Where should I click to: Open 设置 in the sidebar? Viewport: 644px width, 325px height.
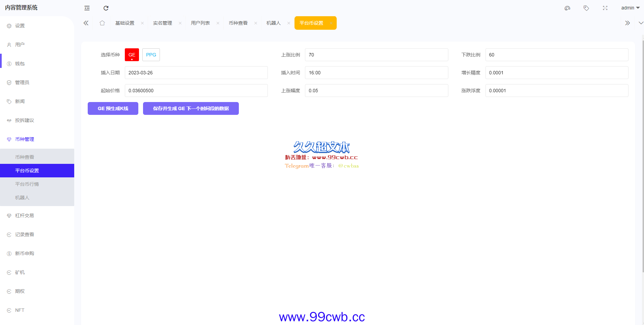point(37,26)
